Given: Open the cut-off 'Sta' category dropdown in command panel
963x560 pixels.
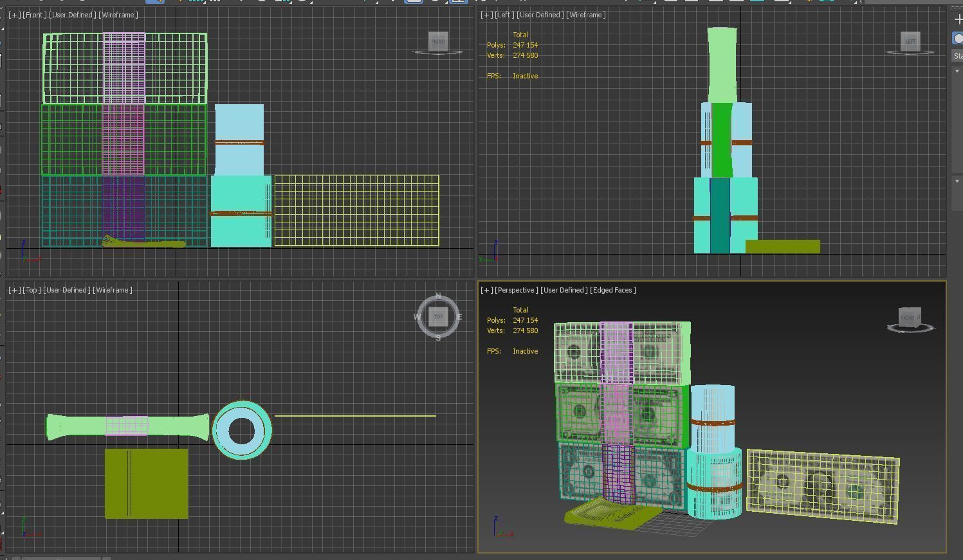Looking at the screenshot, I should click(x=957, y=56).
